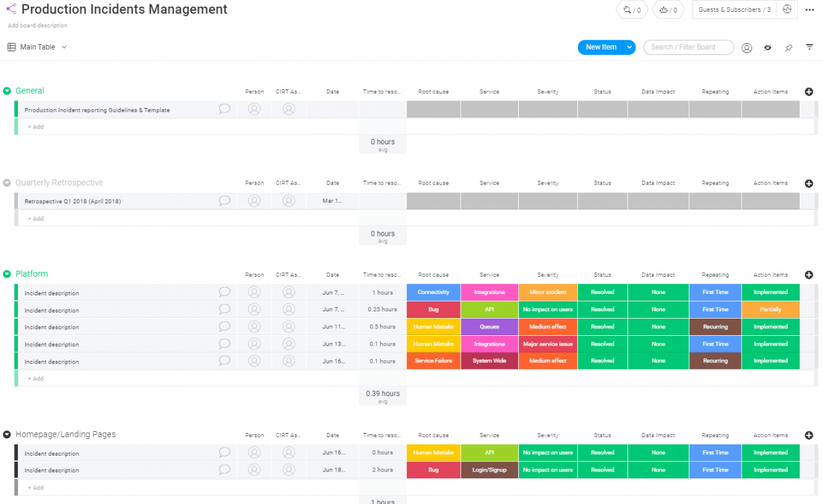
Task: Click the person filter icon
Action: pyautogui.click(x=747, y=48)
